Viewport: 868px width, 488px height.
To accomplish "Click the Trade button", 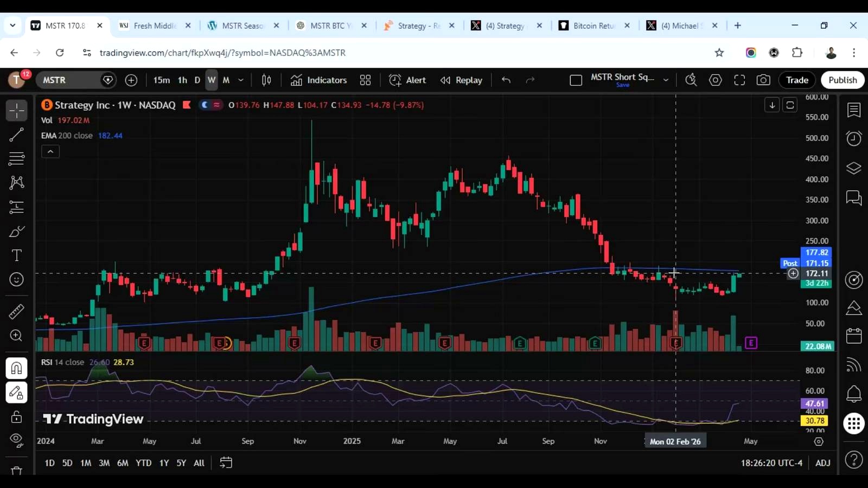I will (x=797, y=80).
